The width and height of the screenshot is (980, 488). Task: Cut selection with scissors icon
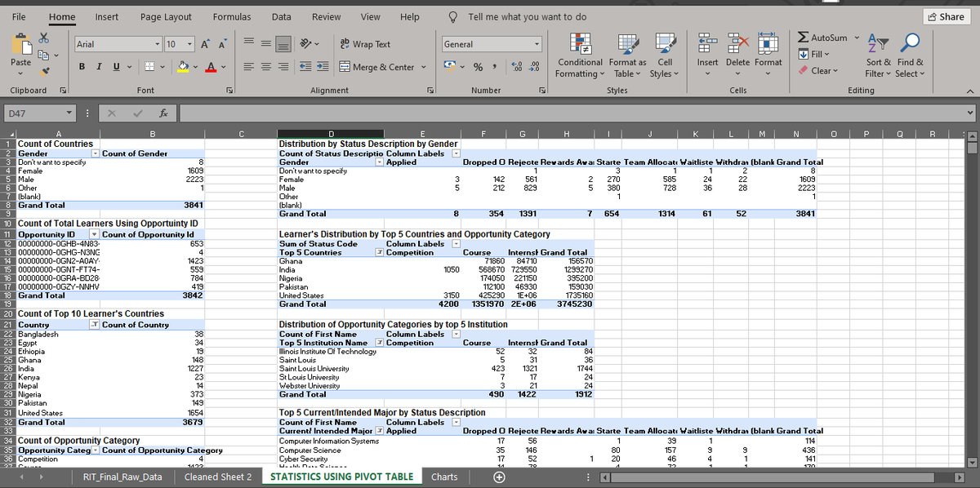click(x=46, y=39)
